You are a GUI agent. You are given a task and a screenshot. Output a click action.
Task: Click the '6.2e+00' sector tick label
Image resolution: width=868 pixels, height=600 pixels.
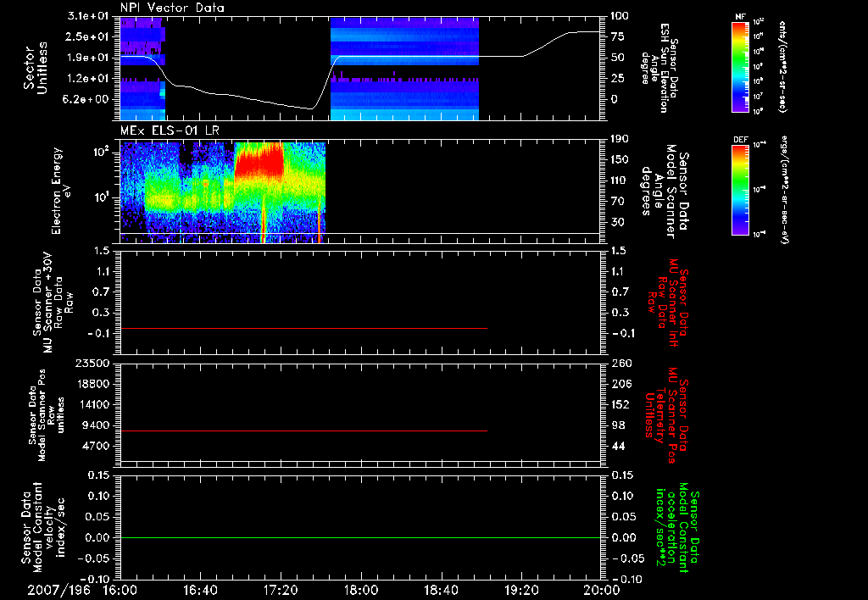coord(86,100)
